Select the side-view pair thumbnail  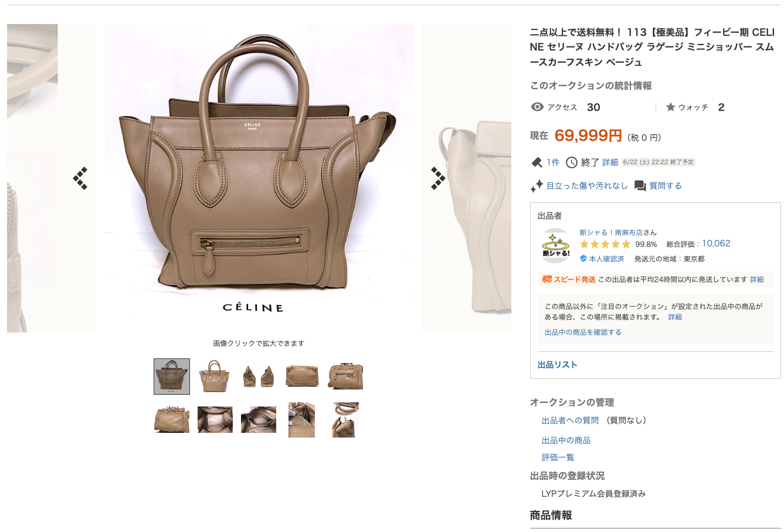pyautogui.click(x=258, y=377)
